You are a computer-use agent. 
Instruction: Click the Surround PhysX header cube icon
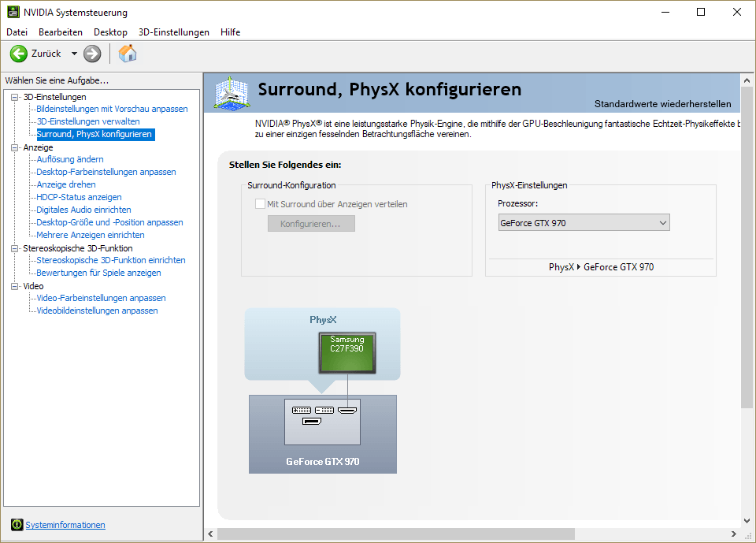pos(232,93)
